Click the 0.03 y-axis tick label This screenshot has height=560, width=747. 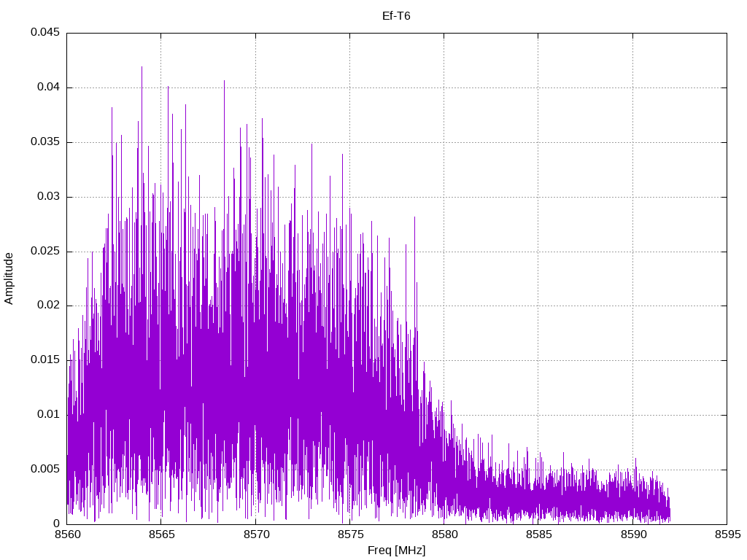49,197
